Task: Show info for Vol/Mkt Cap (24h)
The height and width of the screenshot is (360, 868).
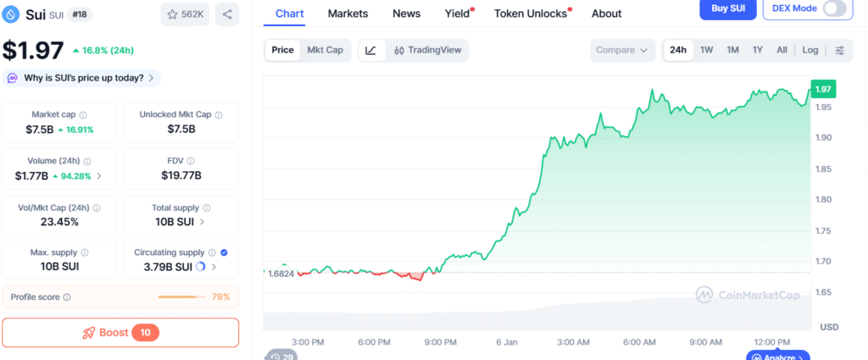Action: (97, 208)
